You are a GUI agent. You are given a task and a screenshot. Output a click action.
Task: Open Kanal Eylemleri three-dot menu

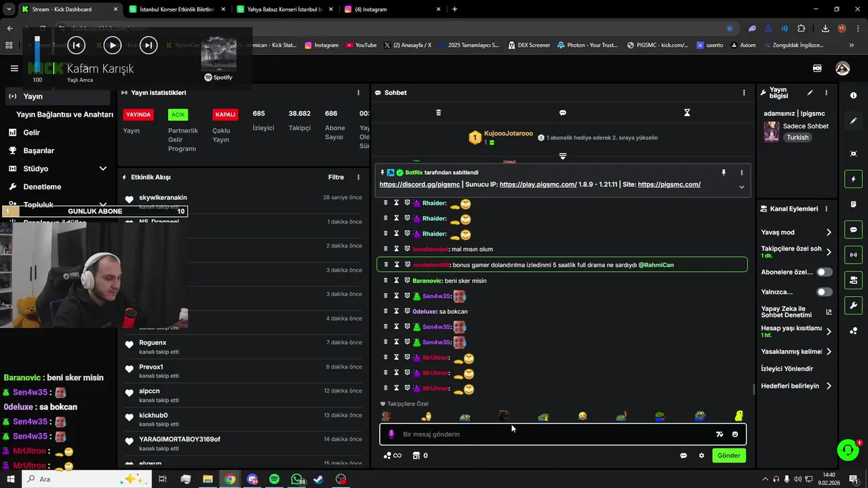(826, 209)
